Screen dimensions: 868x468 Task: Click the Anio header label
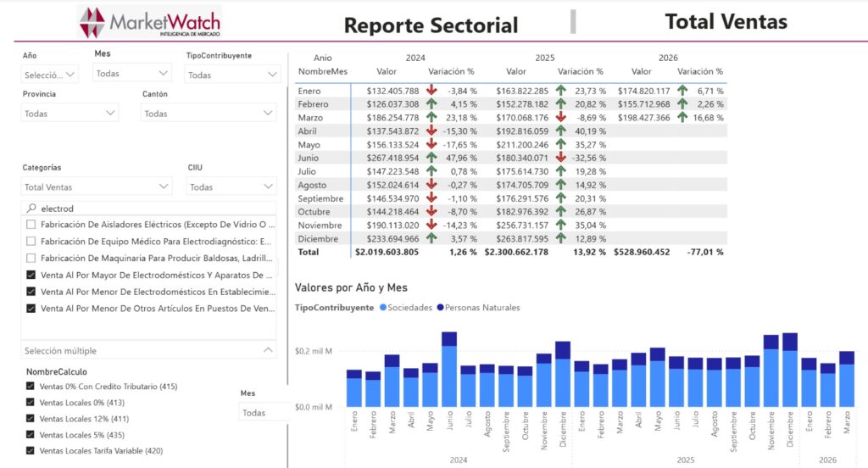[323, 58]
